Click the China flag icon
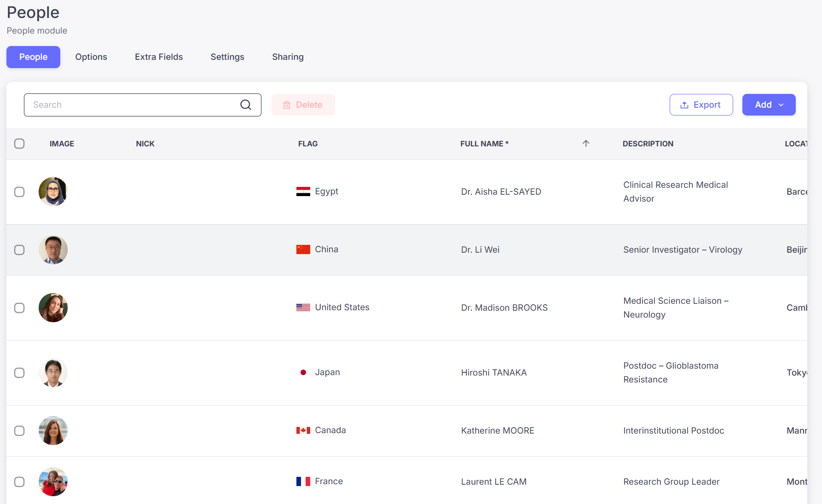Viewport: 822px width, 504px height. tap(303, 249)
